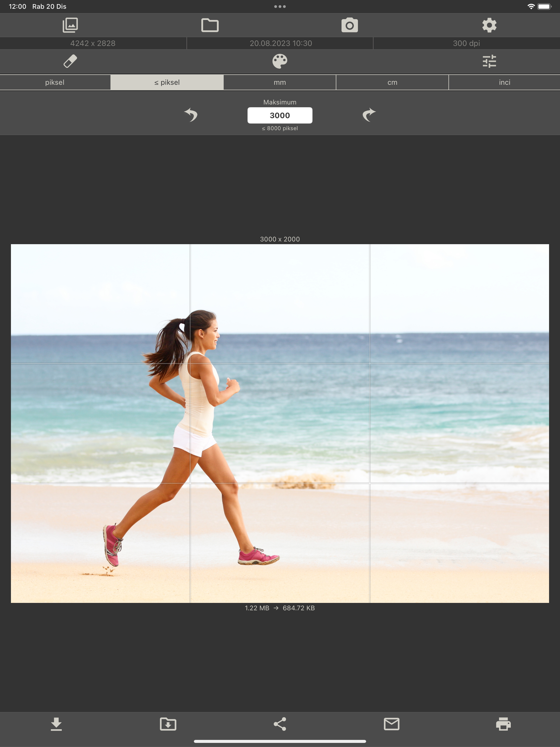The image size is (560, 747).
Task: Rotate image left with counterclockwise arrow
Action: pyautogui.click(x=191, y=115)
